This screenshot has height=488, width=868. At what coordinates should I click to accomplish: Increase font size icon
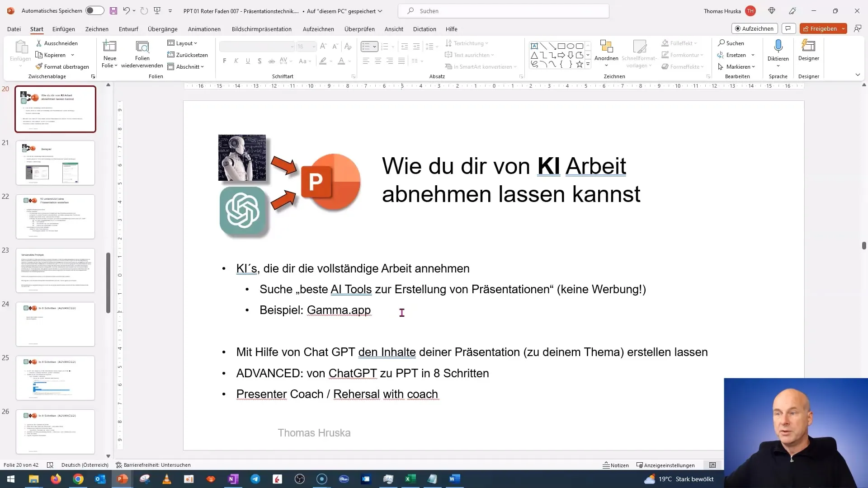(323, 47)
